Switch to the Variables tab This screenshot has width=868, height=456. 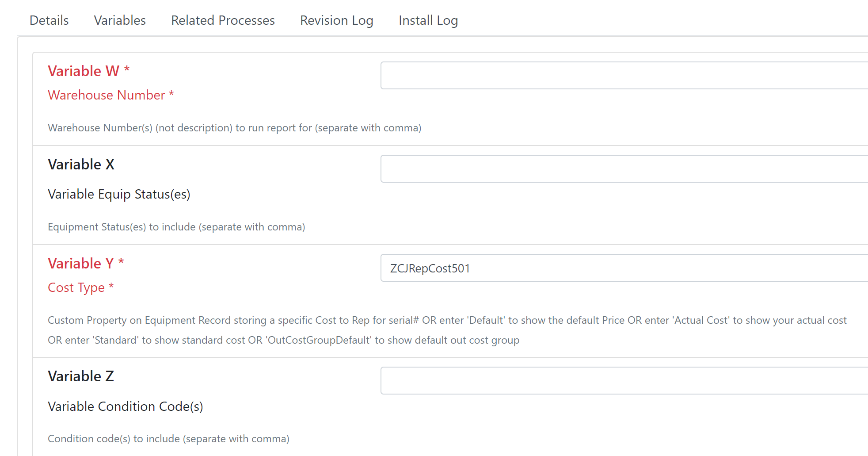click(x=120, y=20)
